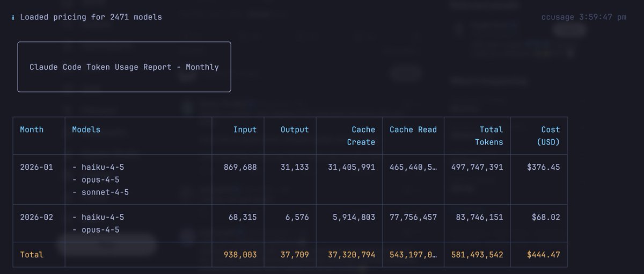This screenshot has width=644, height=274.
Task: Select cache create value 5,914,803
Action: 354,217
